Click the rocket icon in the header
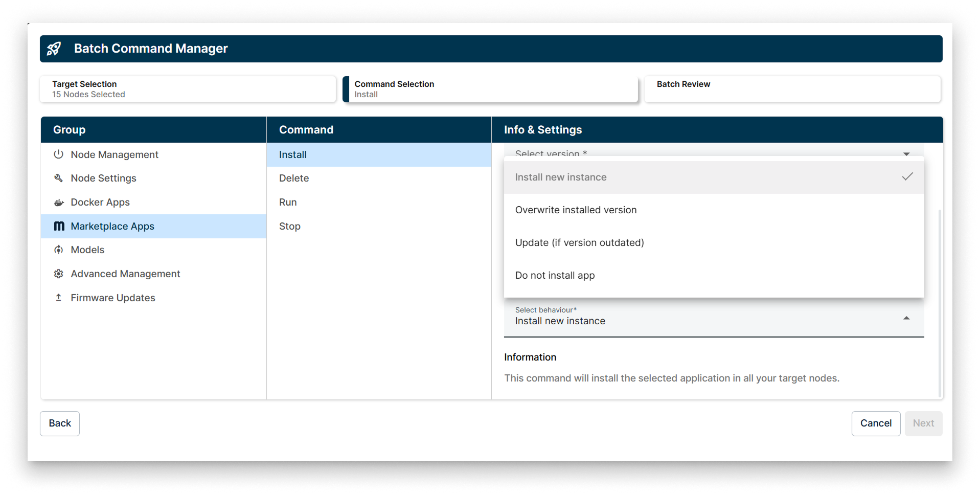Screen dimensions: 980x494 55,49
